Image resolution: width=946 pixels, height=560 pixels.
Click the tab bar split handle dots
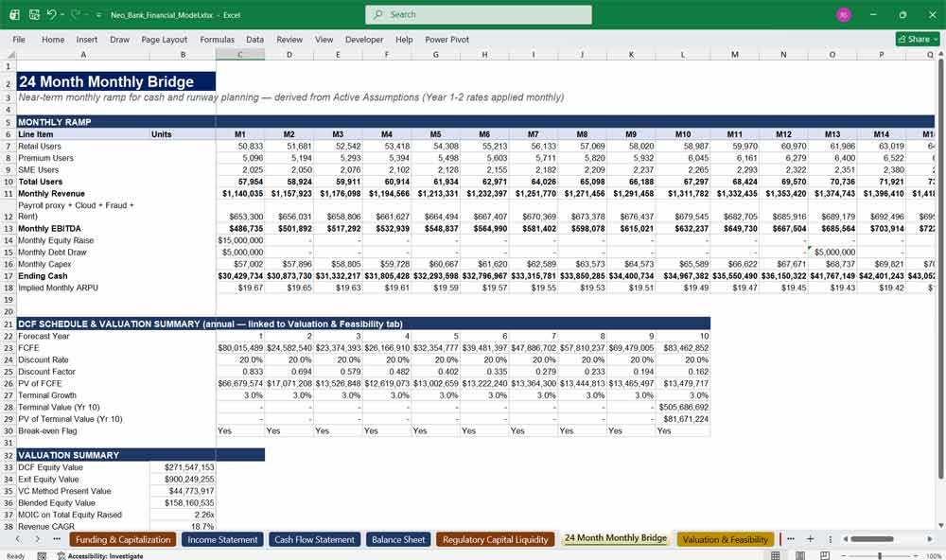pyautogui.click(x=831, y=539)
